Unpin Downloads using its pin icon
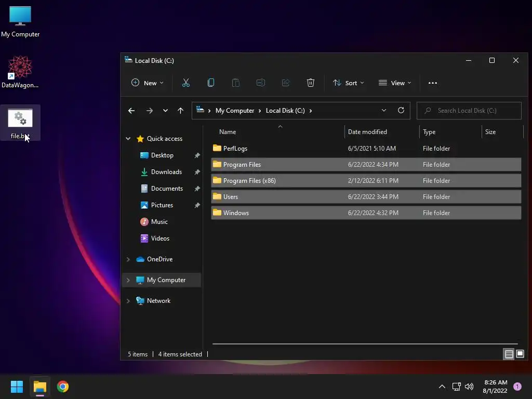Screen dimensions: 532x399 coord(197,172)
